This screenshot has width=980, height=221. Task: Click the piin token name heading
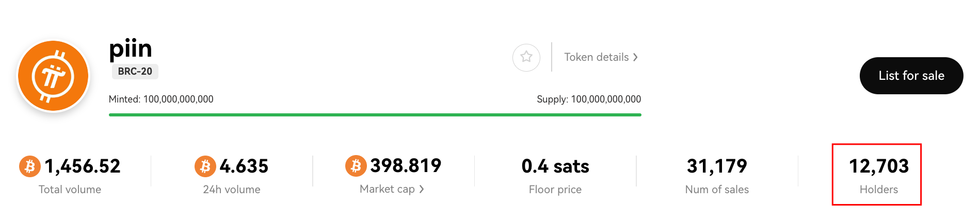tap(131, 48)
